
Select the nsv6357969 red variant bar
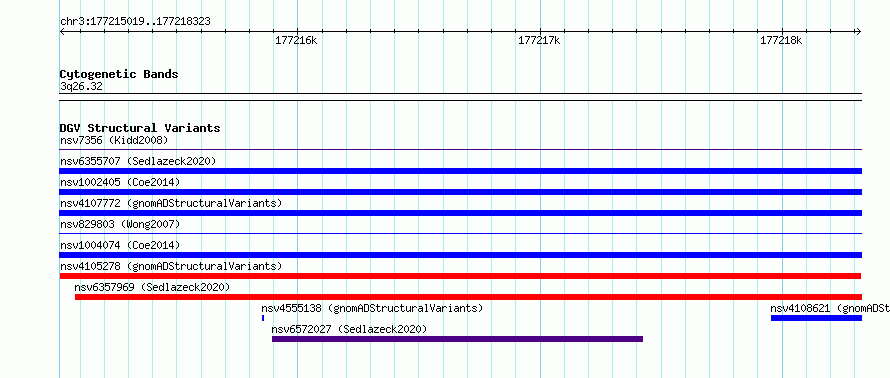pyautogui.click(x=468, y=297)
